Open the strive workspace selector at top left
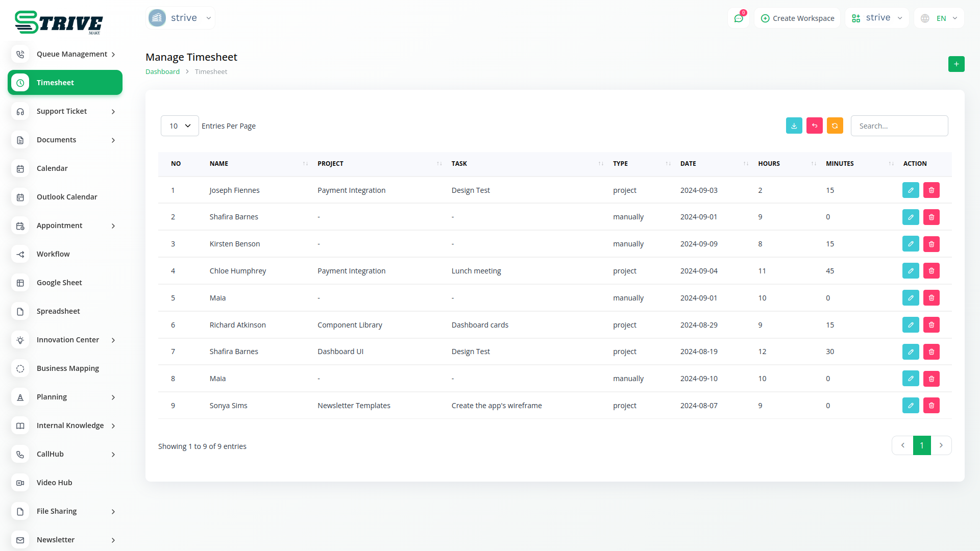This screenshot has width=980, height=551. [180, 18]
